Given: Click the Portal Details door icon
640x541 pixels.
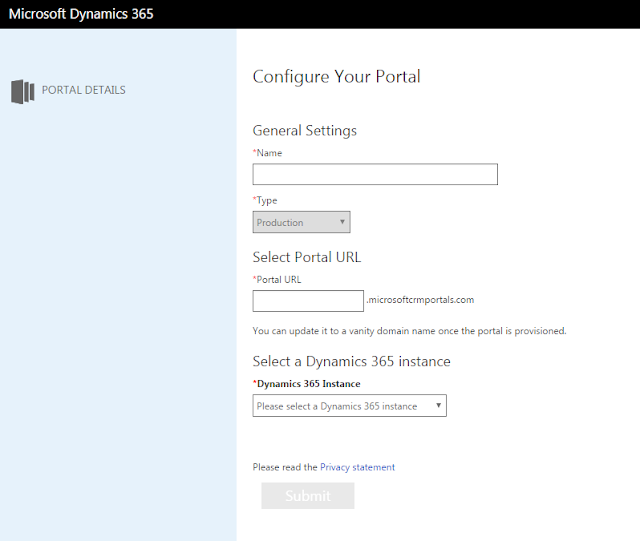Looking at the screenshot, I should tap(22, 91).
